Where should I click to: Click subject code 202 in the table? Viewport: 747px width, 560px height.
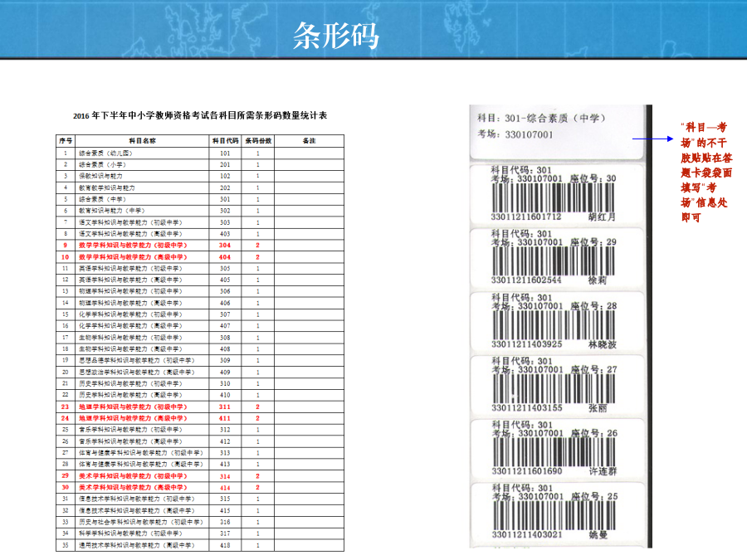click(x=225, y=188)
